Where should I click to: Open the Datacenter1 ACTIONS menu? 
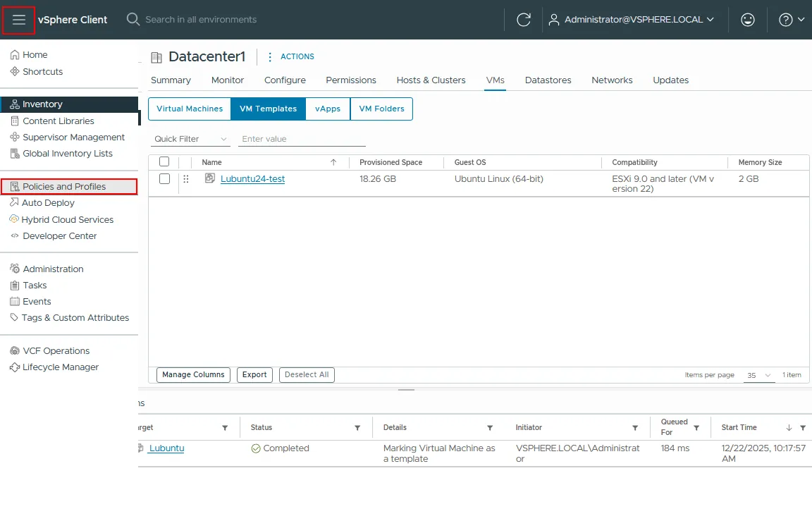click(291, 56)
